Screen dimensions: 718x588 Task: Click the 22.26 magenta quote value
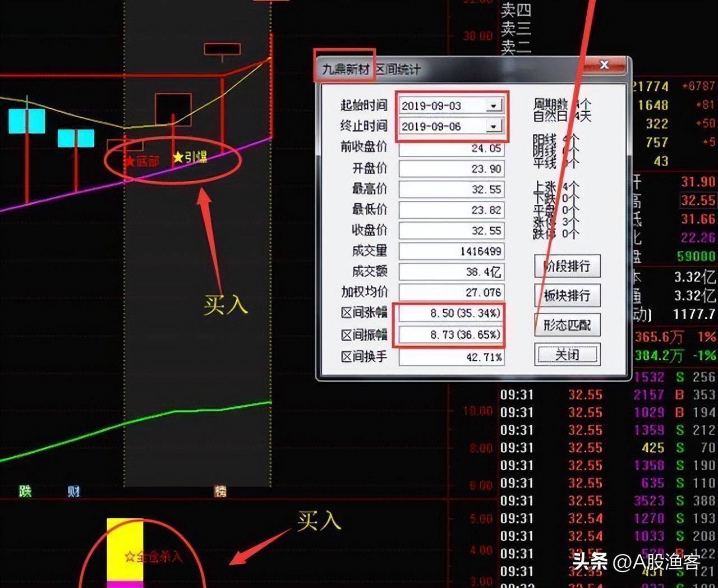pyautogui.click(x=698, y=238)
